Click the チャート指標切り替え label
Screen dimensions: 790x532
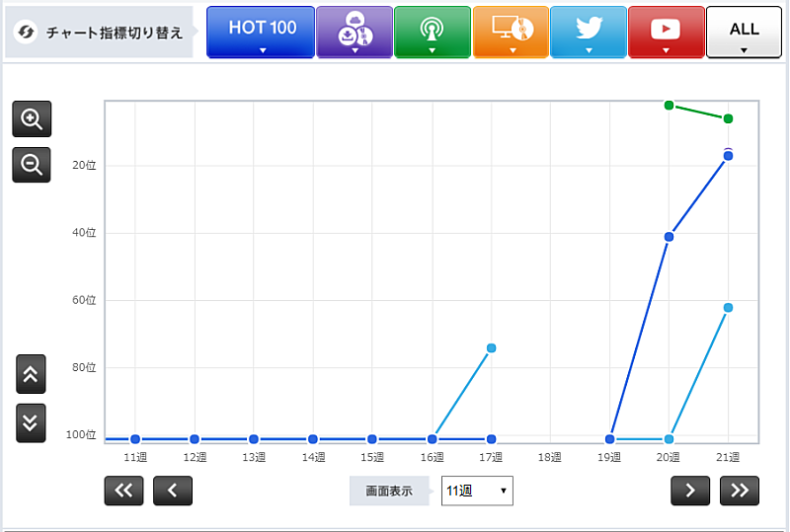[x=99, y=33]
